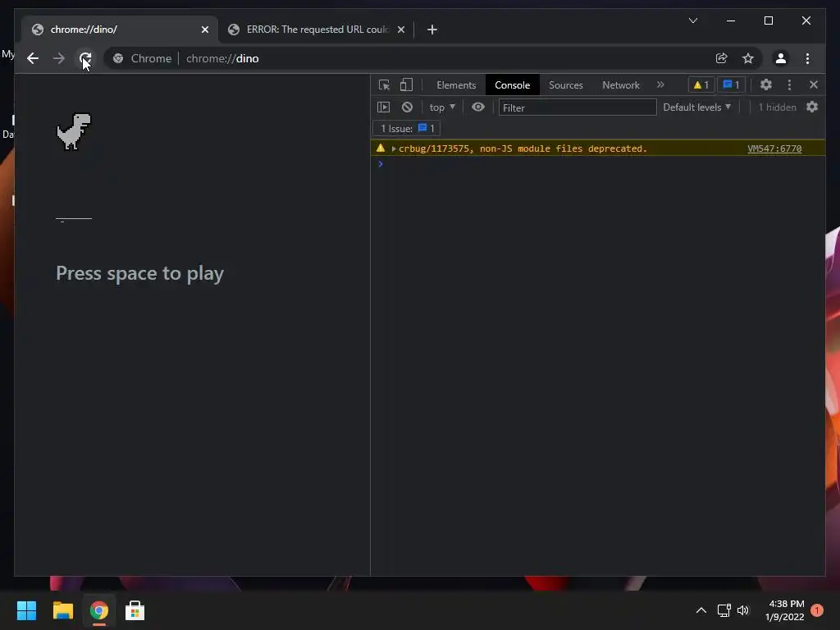Switch to the Elements tab
This screenshot has width=840, height=630.
pos(456,85)
